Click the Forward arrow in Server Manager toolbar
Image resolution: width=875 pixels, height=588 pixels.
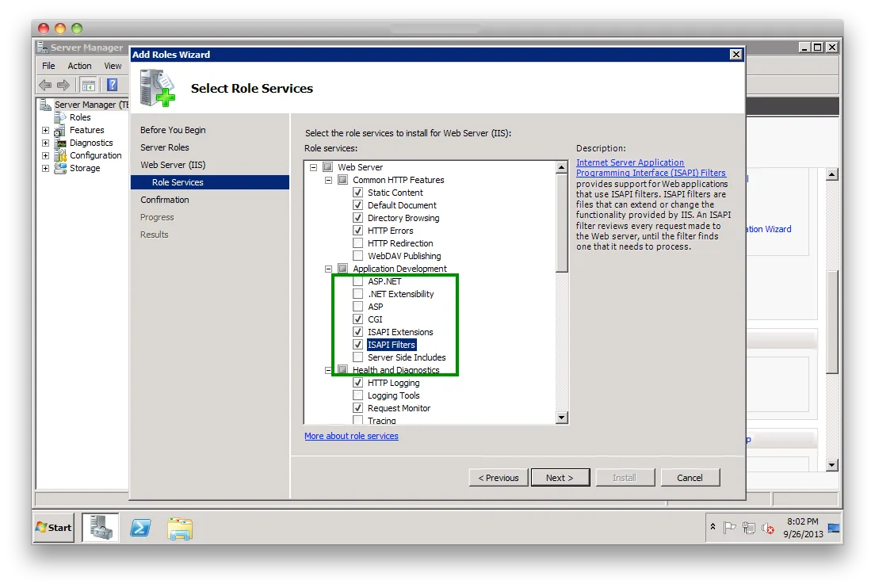click(63, 85)
